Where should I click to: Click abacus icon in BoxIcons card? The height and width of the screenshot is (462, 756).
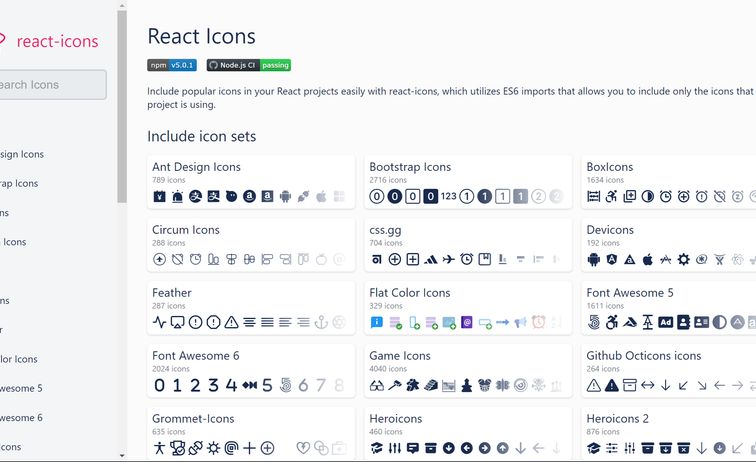tap(594, 196)
